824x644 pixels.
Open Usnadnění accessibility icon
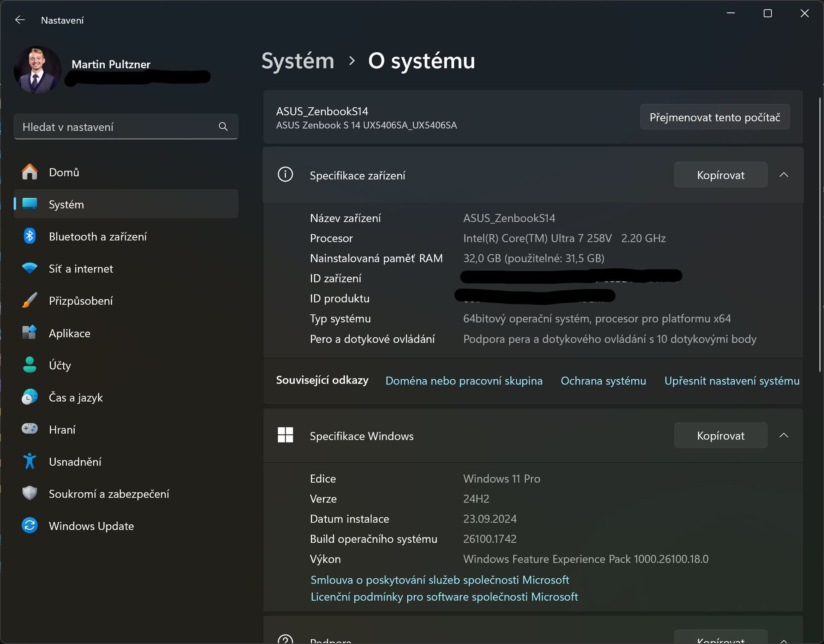(30, 461)
